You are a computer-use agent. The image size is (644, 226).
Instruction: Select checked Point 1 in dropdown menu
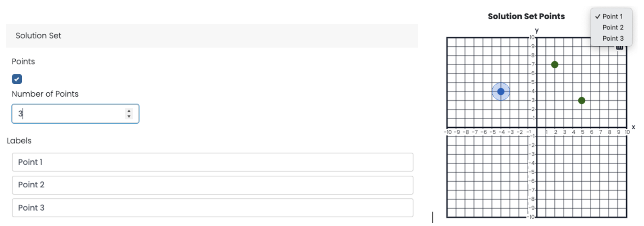pyautogui.click(x=612, y=17)
